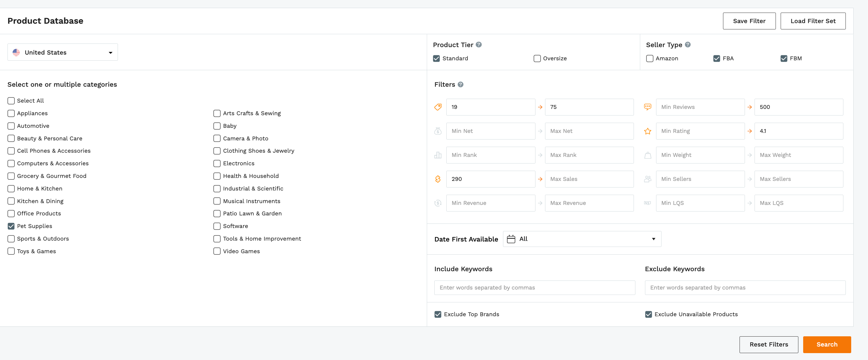Click the Product Tier help icon
The height and width of the screenshot is (360, 868).
(x=478, y=44)
